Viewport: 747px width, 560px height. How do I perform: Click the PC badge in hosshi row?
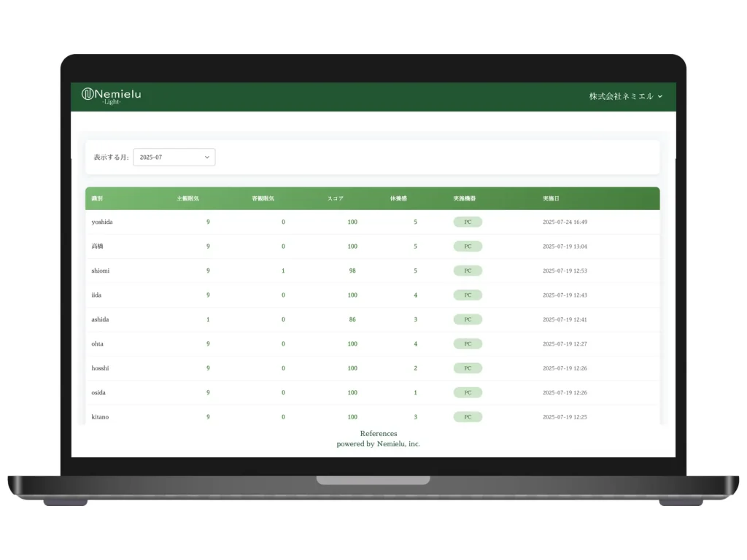coord(468,368)
